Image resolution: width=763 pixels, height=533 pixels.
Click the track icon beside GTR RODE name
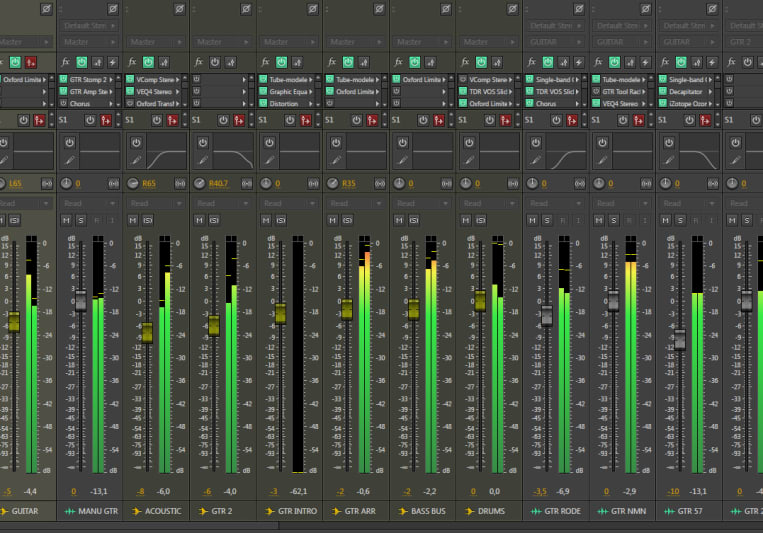pyautogui.click(x=536, y=511)
